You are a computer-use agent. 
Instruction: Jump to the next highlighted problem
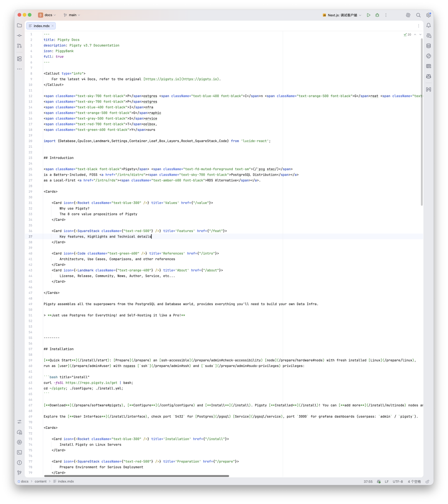click(420, 34)
